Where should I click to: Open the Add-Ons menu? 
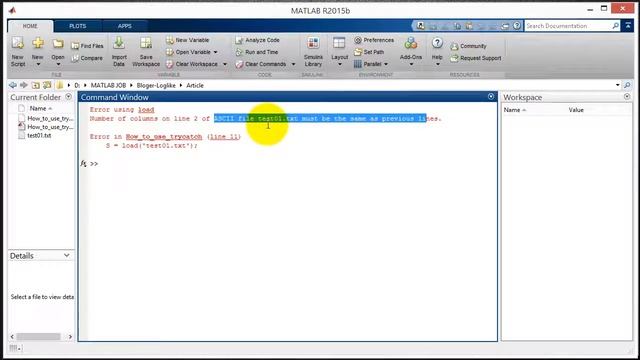(x=411, y=52)
